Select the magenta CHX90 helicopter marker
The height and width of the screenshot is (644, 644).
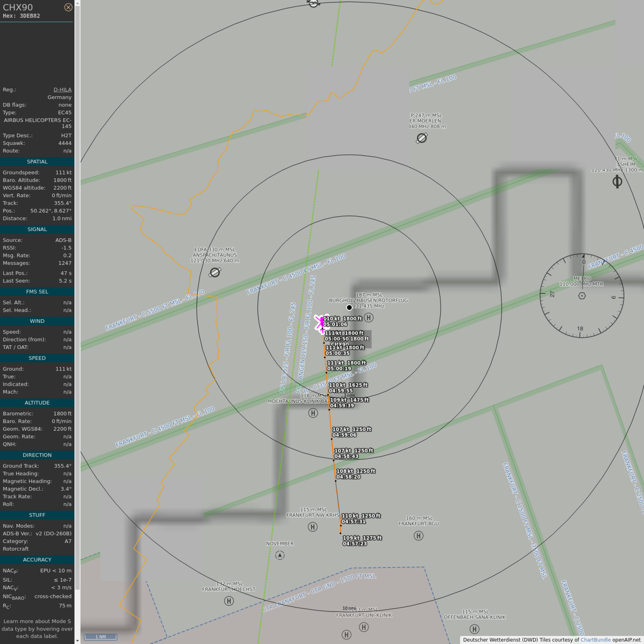coord(322,323)
